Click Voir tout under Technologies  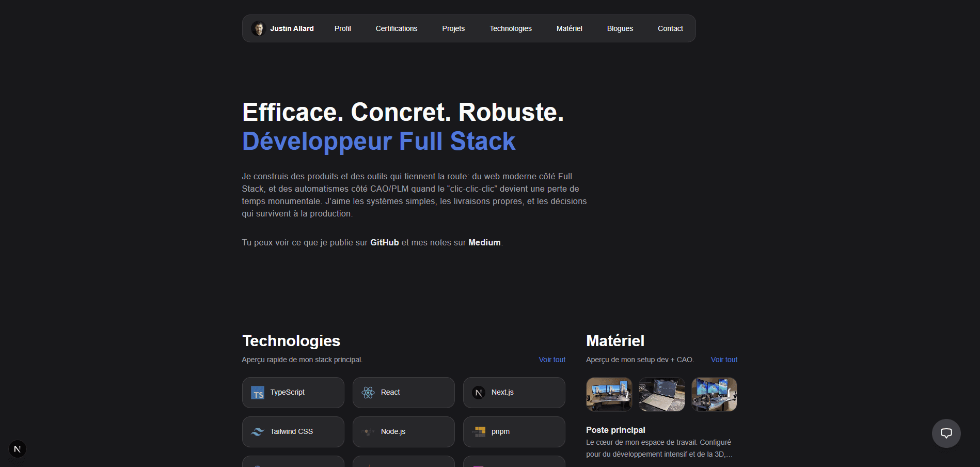[x=552, y=360]
